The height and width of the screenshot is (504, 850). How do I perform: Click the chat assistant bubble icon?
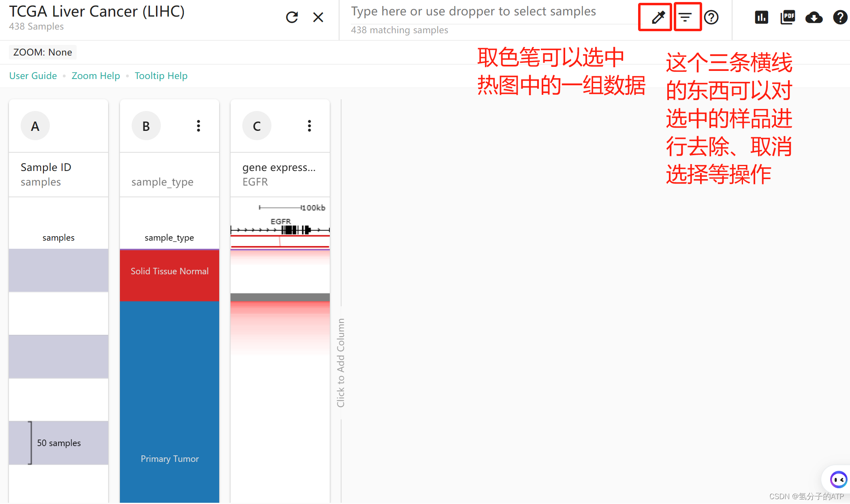[x=838, y=480]
